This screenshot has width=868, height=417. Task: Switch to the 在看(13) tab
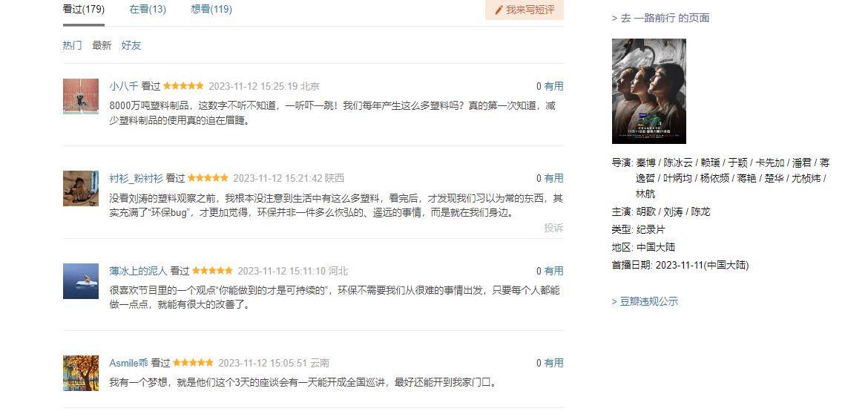pos(148,10)
